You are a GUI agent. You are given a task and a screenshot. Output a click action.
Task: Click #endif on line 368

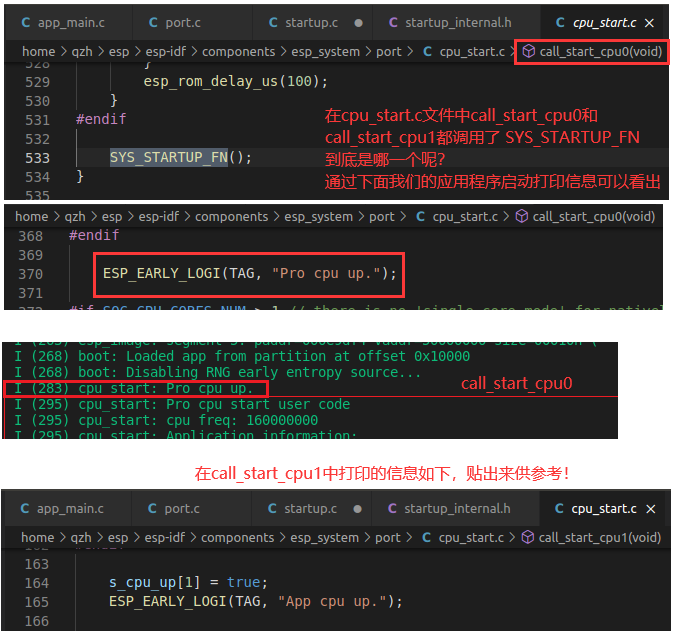click(94, 235)
